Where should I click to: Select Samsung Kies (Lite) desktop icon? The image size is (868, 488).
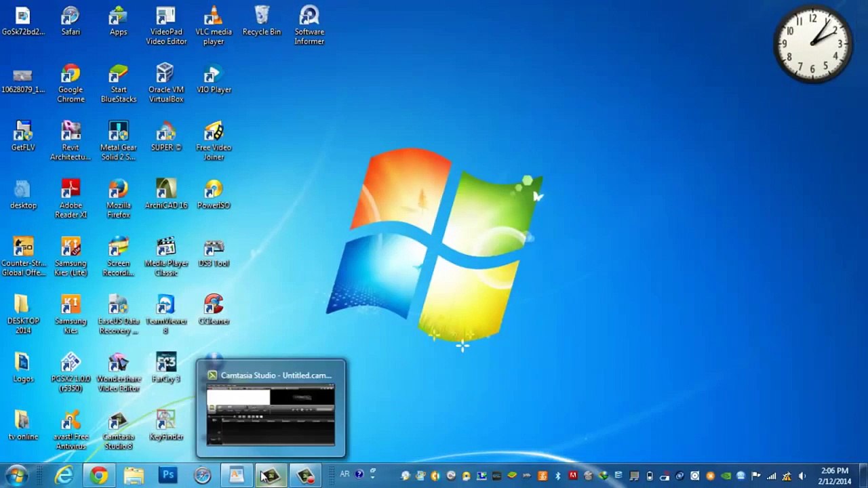coord(71,257)
